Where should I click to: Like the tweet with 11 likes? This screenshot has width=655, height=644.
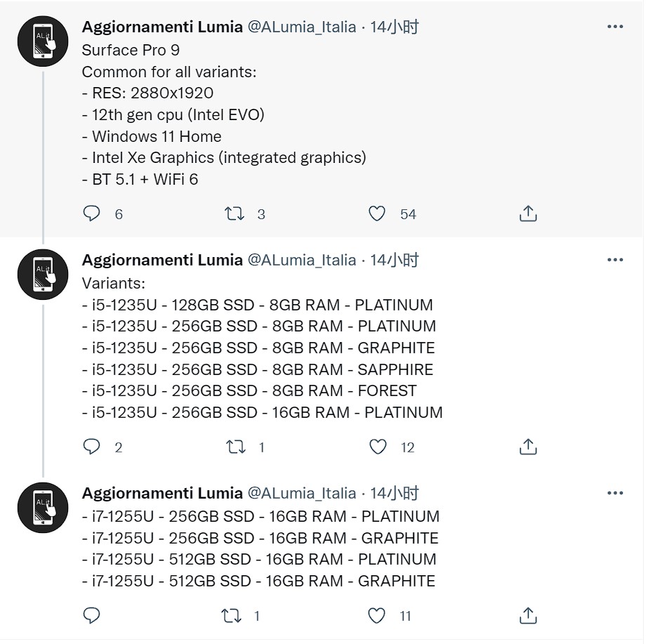(x=376, y=615)
